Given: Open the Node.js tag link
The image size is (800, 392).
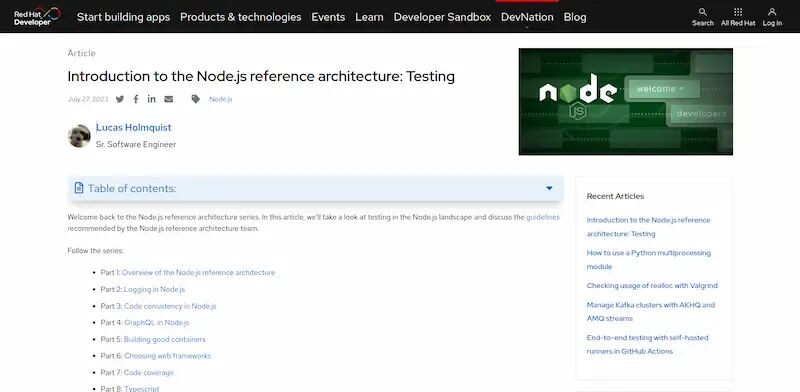Looking at the screenshot, I should point(220,99).
